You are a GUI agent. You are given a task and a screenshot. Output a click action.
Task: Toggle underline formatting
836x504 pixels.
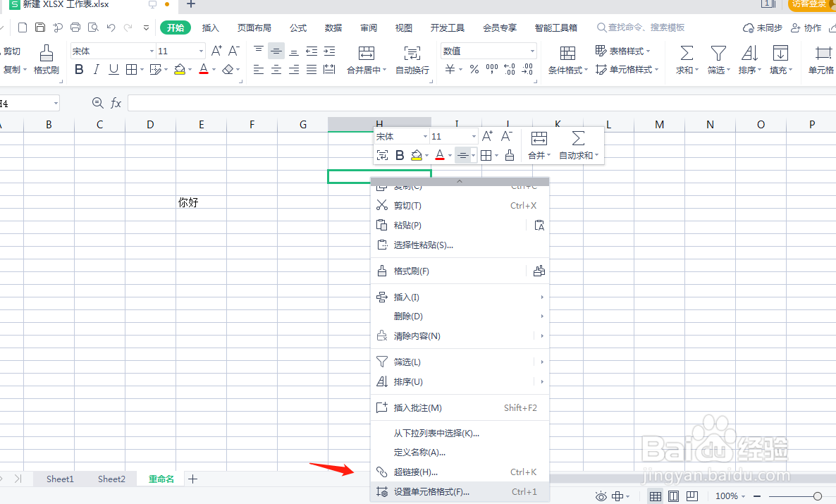[113, 69]
